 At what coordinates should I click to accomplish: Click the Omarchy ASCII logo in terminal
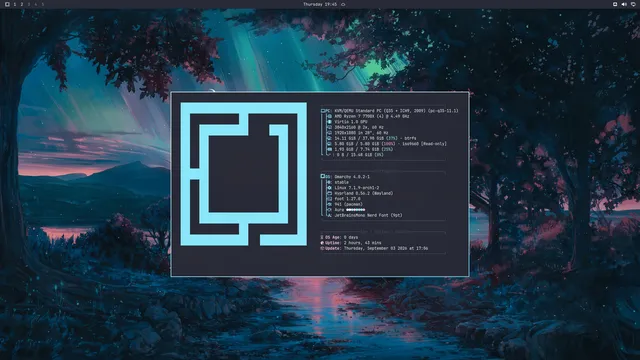pos(244,174)
